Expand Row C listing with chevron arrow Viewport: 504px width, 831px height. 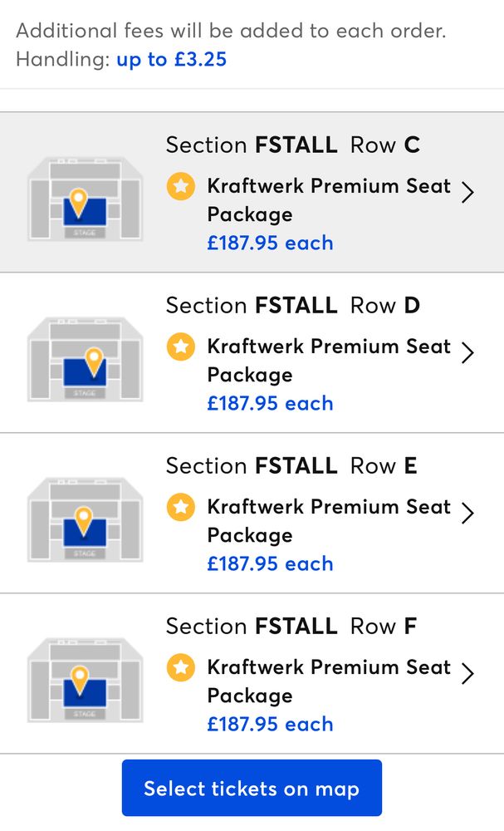point(468,193)
